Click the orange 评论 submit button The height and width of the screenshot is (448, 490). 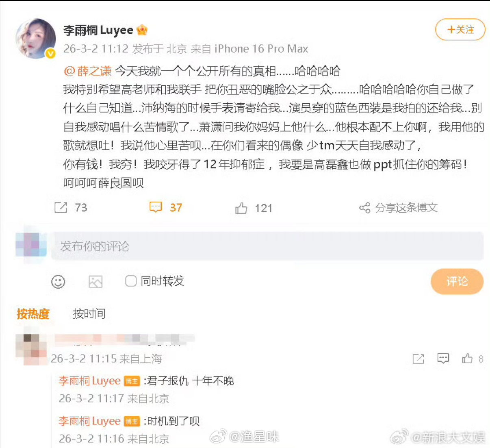point(457,281)
